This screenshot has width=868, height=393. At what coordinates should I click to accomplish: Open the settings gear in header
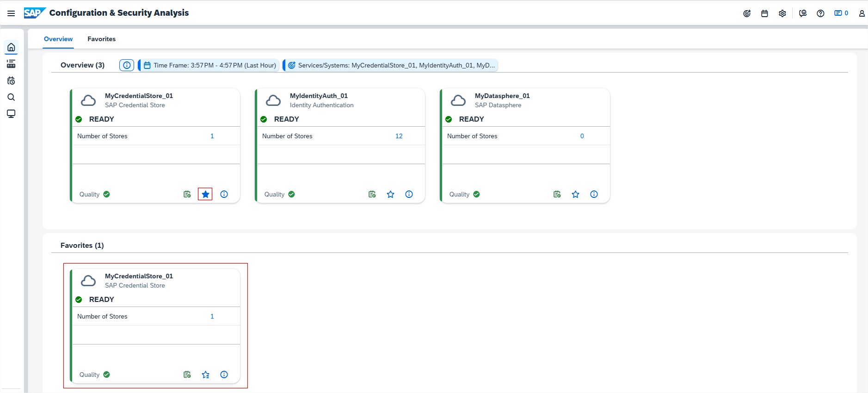coord(782,13)
